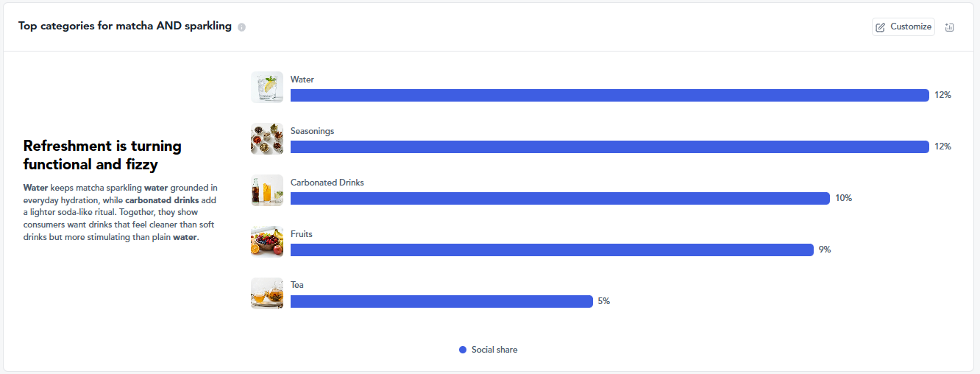Open the info tooltip icon beside the title
This screenshot has height=374, width=980.
click(x=241, y=27)
